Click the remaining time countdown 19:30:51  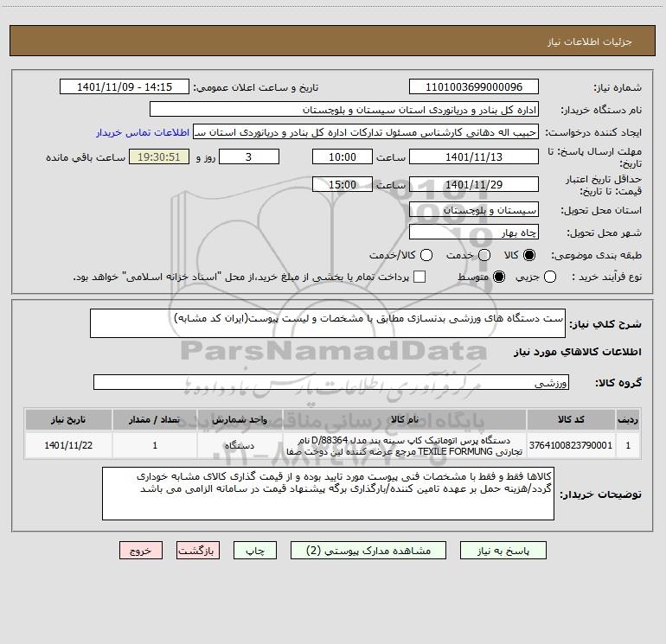click(159, 156)
